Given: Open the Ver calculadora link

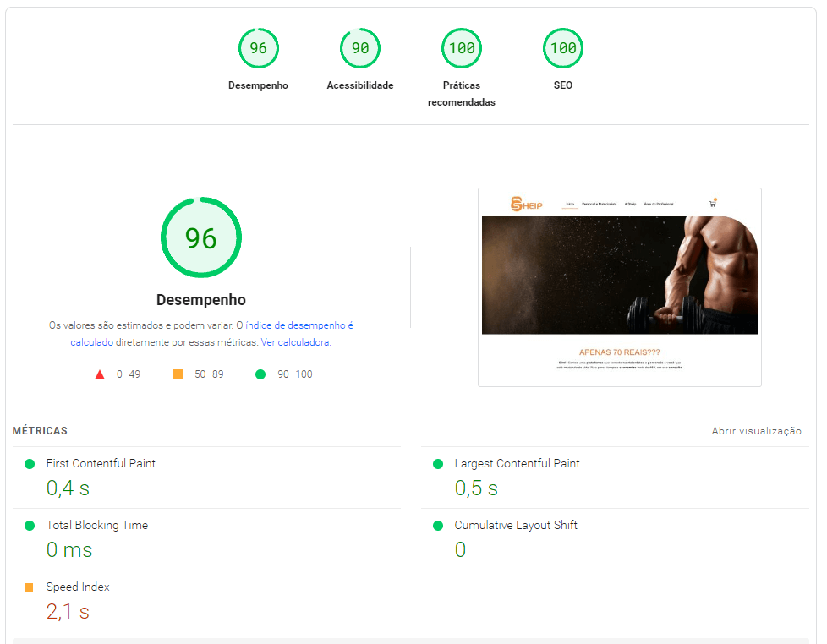Looking at the screenshot, I should pos(295,342).
